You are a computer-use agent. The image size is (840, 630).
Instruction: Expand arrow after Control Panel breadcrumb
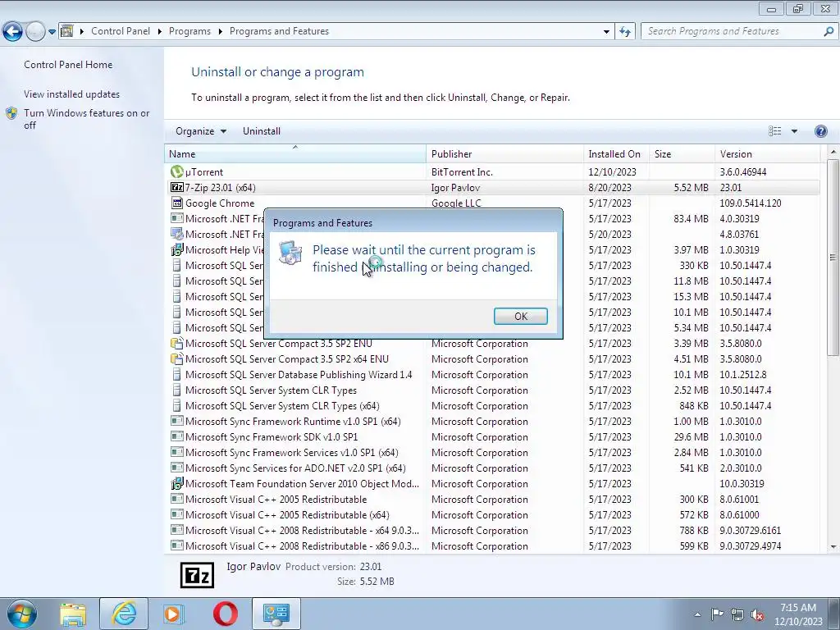(160, 32)
